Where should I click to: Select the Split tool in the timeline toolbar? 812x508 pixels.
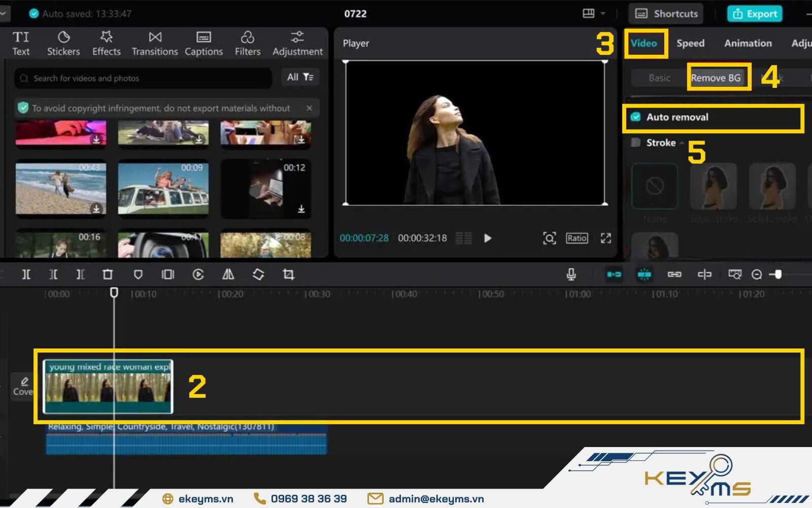coord(26,274)
